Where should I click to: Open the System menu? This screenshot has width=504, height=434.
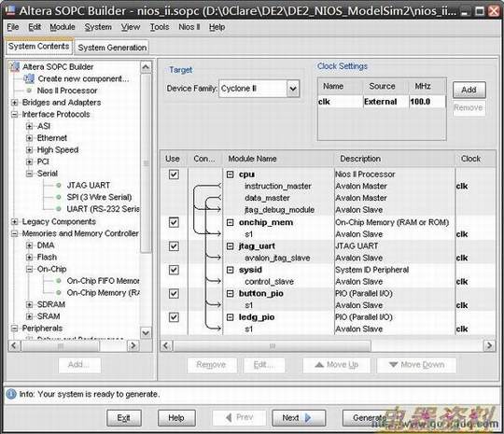pos(98,27)
